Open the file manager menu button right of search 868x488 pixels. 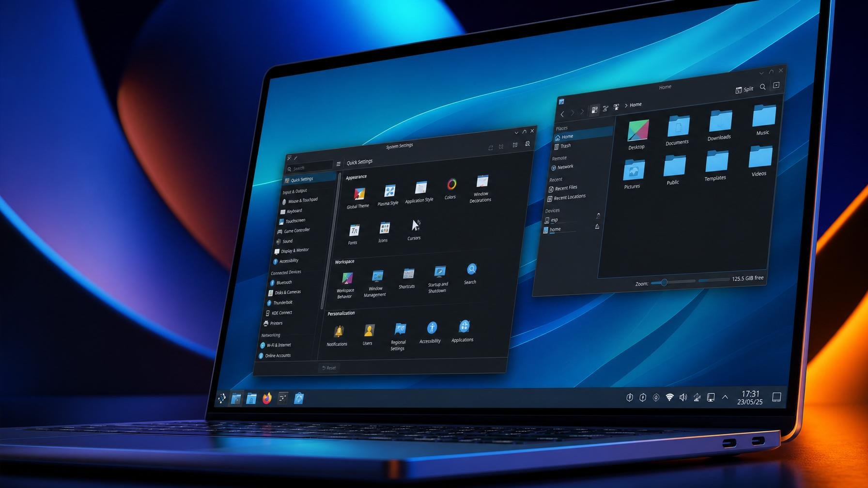tap(776, 85)
